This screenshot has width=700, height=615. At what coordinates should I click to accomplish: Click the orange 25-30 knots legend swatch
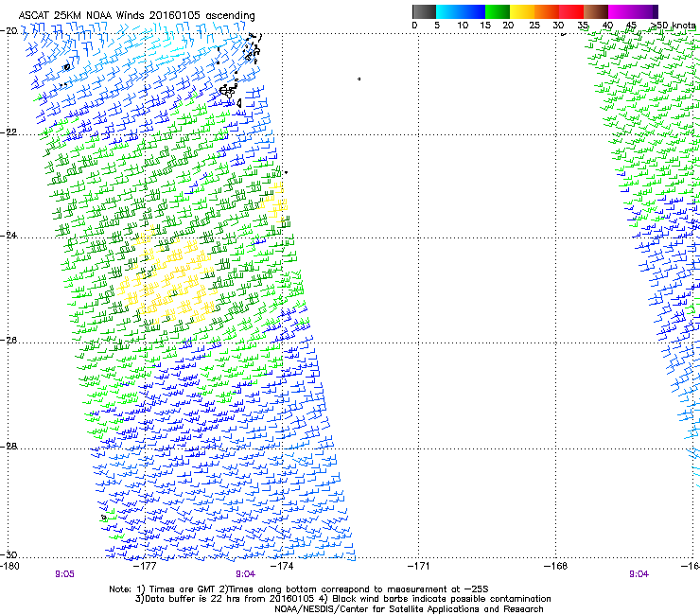(x=547, y=11)
